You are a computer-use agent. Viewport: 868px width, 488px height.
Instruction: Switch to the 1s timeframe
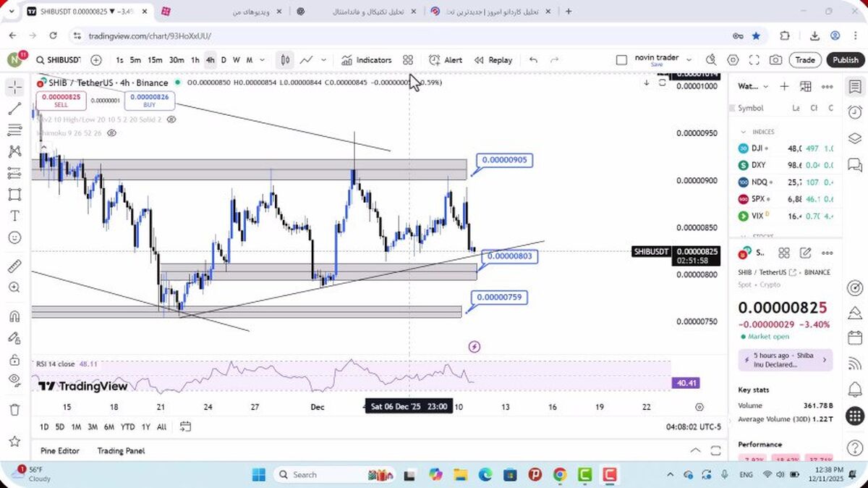pos(119,60)
